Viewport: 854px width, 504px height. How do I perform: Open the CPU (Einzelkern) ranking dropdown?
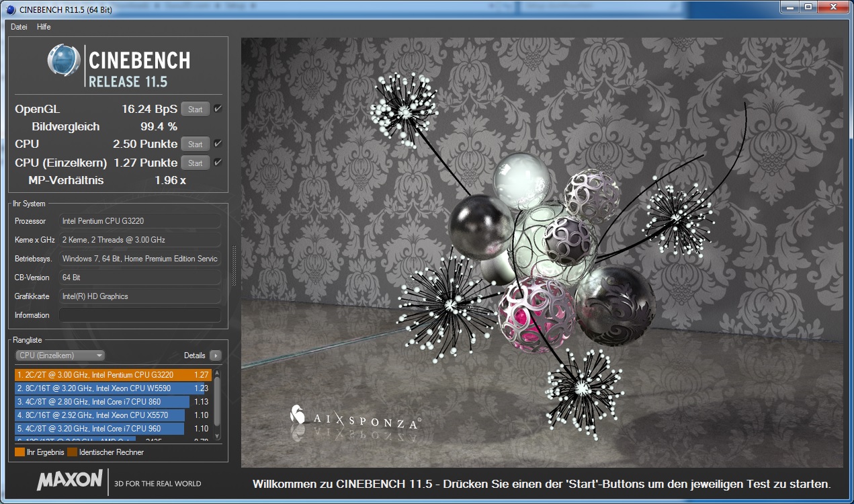pyautogui.click(x=60, y=355)
